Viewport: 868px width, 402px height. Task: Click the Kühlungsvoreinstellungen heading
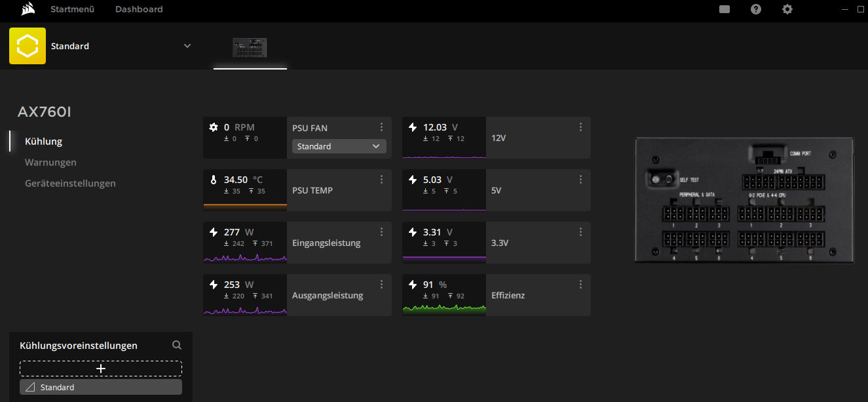point(79,346)
